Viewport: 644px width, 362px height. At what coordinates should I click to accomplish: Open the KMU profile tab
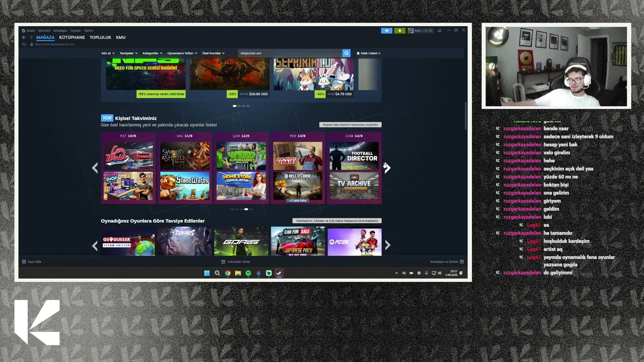(x=121, y=37)
